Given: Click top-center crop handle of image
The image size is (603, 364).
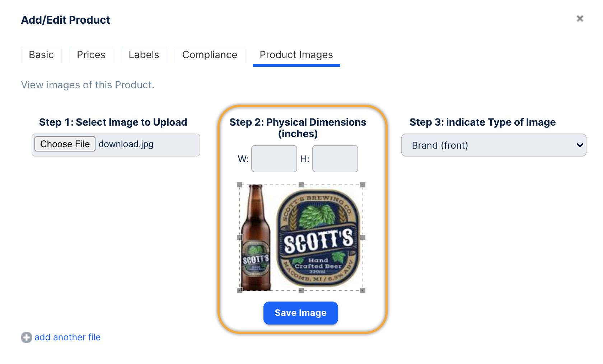Looking at the screenshot, I should (x=301, y=185).
